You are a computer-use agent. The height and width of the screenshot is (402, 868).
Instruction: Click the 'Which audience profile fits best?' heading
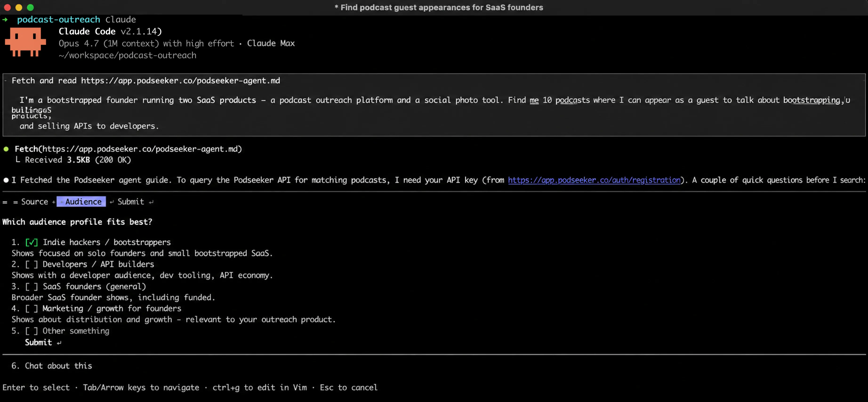pos(77,222)
